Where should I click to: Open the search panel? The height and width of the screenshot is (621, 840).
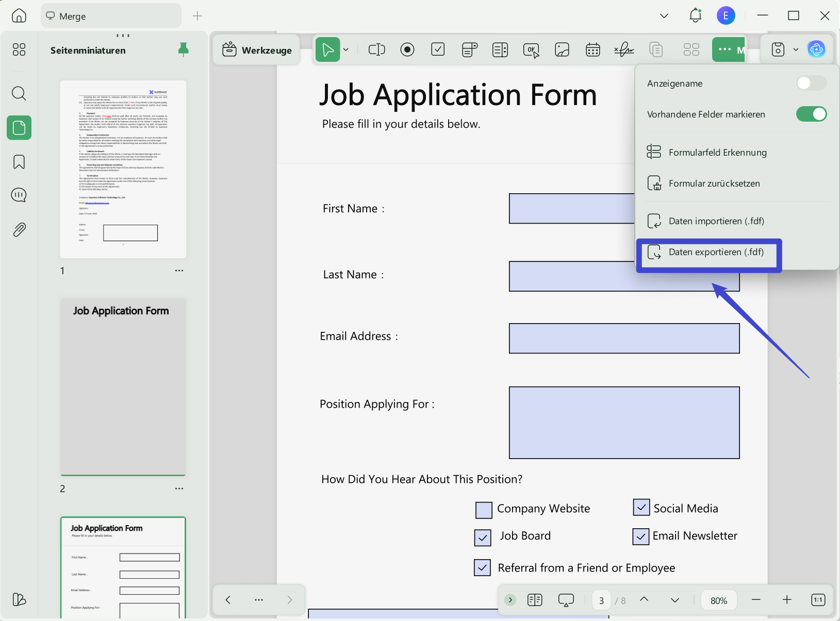pos(19,93)
